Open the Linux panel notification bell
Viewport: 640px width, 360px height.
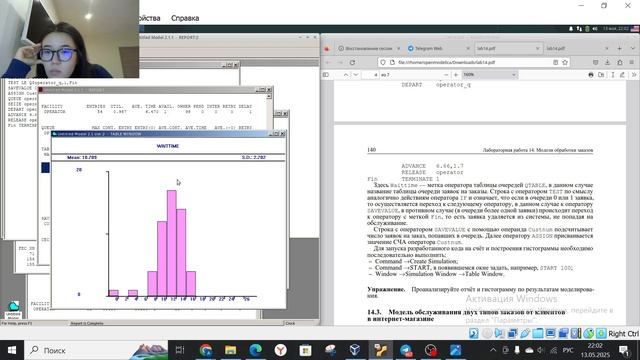pos(571,29)
